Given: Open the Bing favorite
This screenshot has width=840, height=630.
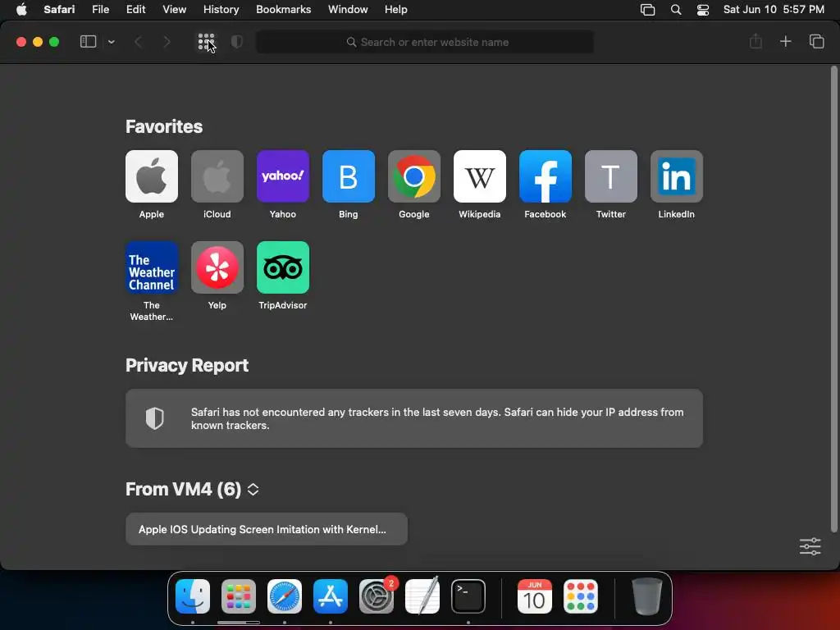Looking at the screenshot, I should (x=348, y=176).
